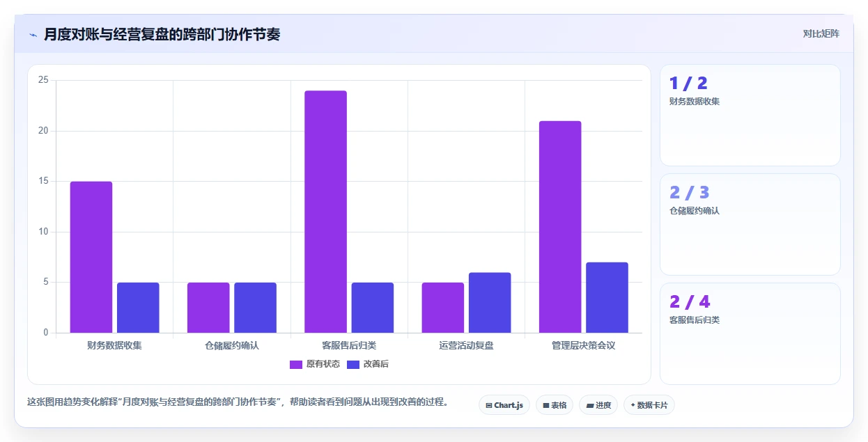Click the blue bar for 仓储履约确认
Image resolution: width=868 pixels, height=442 pixels.
coord(255,308)
